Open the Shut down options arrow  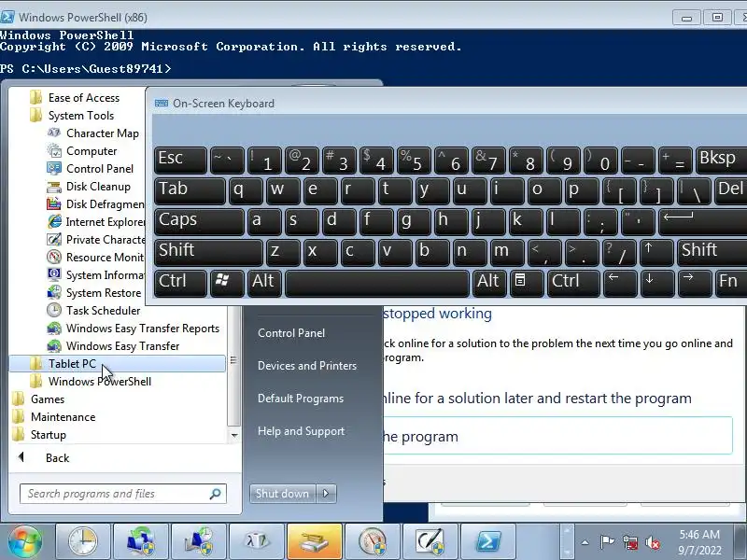pyautogui.click(x=326, y=494)
